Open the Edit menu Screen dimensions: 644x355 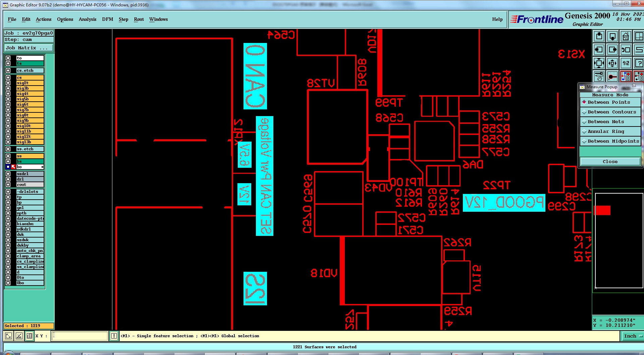[x=26, y=19]
